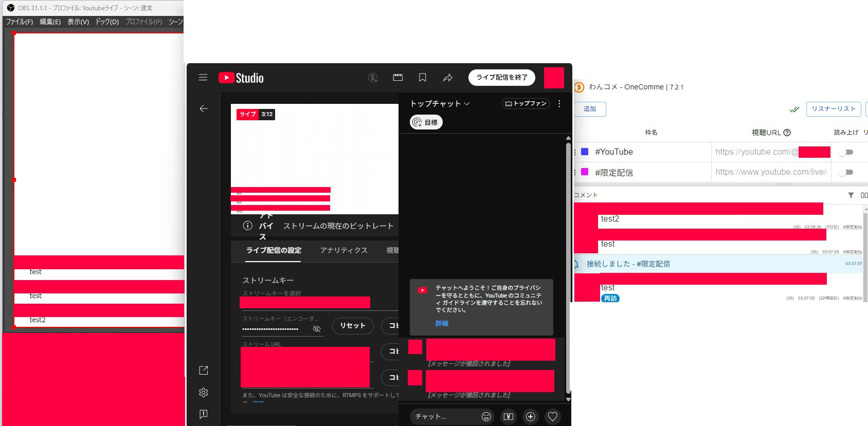Click the #限定配信 viewing URL field
Viewport: 868px width, 426px height.
[x=771, y=172]
